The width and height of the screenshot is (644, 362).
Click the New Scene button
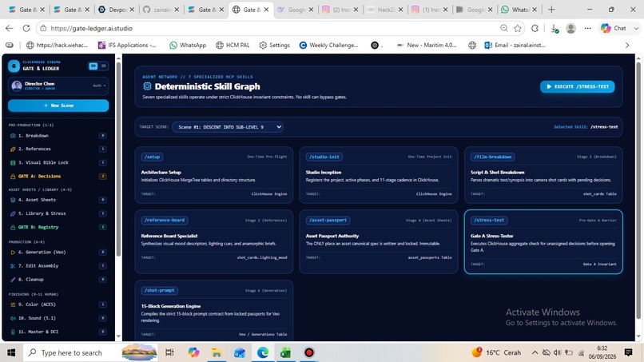click(58, 105)
